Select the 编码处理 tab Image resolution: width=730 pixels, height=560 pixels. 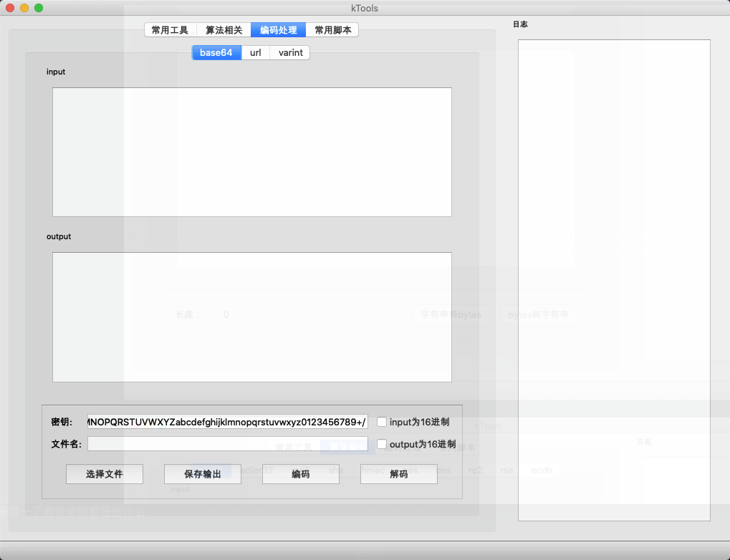[x=279, y=30]
